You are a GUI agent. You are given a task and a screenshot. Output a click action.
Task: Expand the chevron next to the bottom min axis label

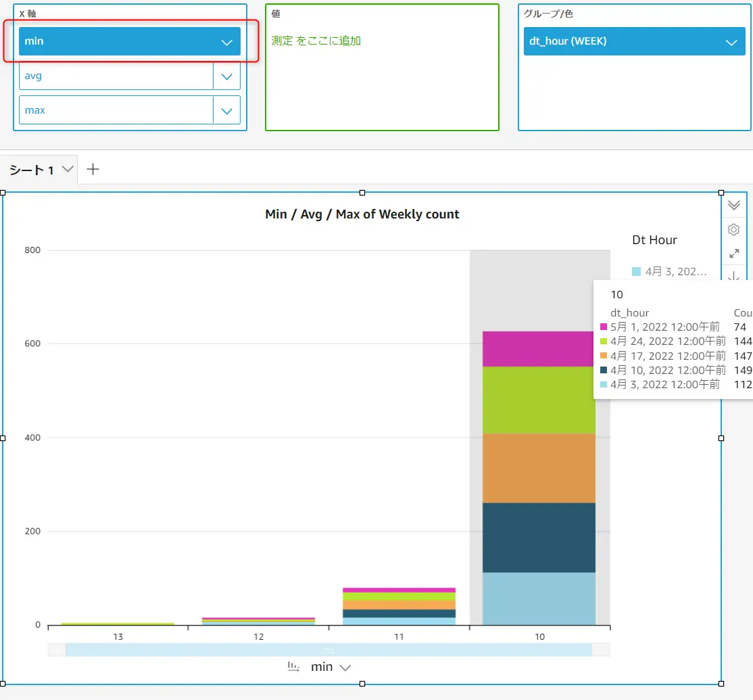coord(345,668)
